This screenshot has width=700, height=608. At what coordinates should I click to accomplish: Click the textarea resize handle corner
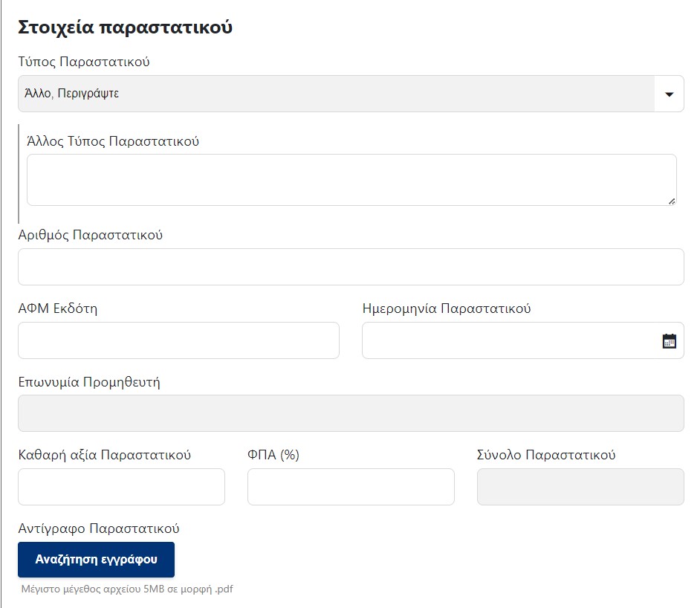[672, 201]
